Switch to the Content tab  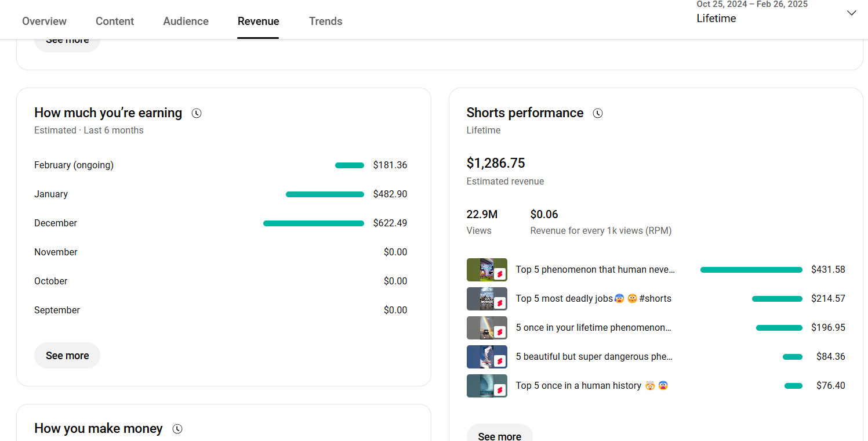[115, 21]
